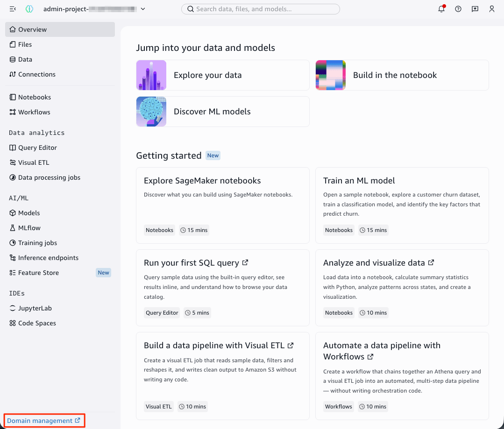Click the New badge beside Feature Store
504x429 pixels.
(x=104, y=273)
